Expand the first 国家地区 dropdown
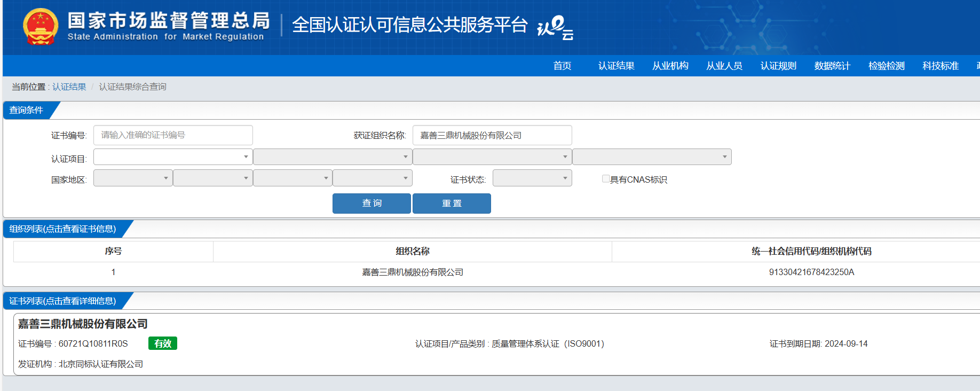Image resolution: width=980 pixels, height=391 pixels. click(x=133, y=178)
